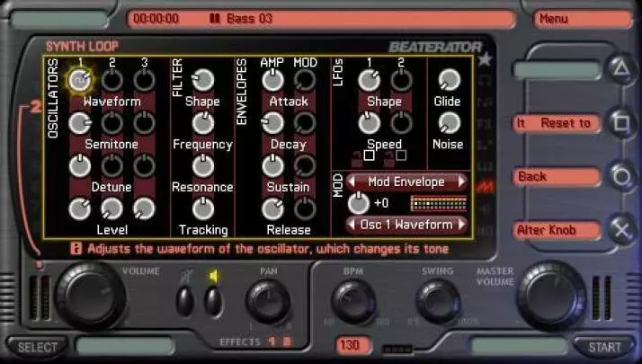The height and width of the screenshot is (364, 642).
Task: Enable the LFO 2 sync checkbox
Action: point(401,155)
